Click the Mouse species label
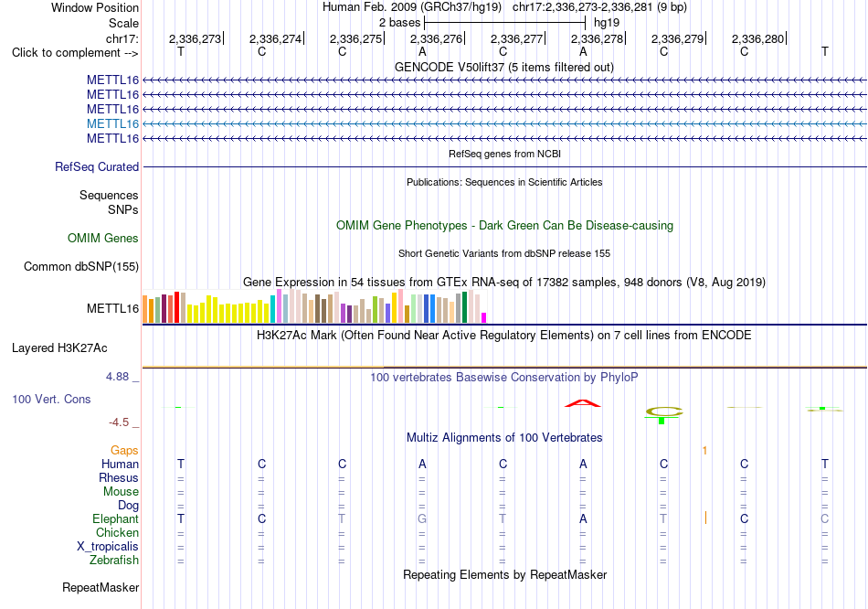 121,492
